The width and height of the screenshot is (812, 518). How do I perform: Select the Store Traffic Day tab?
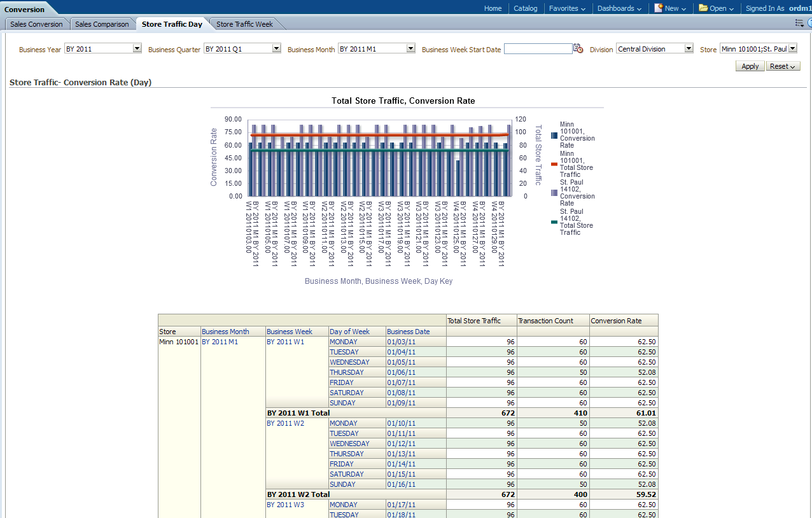(172, 24)
